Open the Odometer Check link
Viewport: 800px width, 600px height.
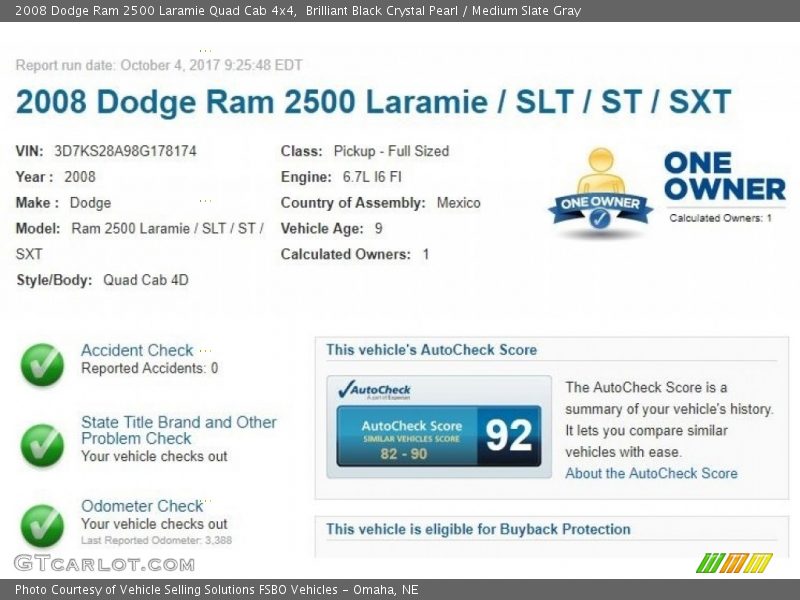coord(142,506)
